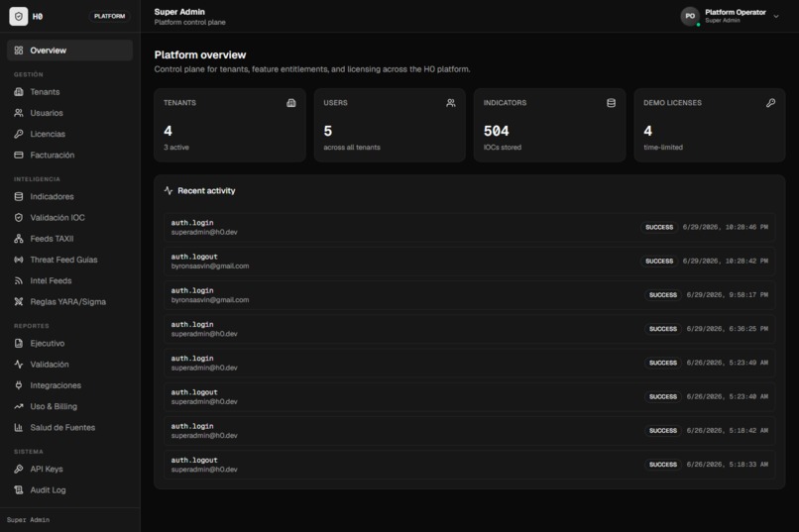Click the Validación IOC shield icon

click(19, 217)
